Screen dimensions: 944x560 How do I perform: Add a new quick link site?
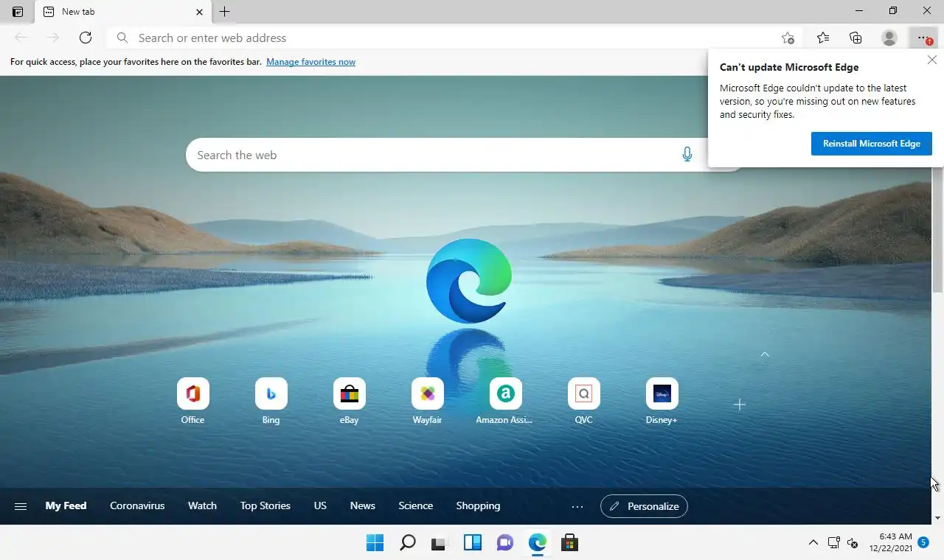pos(740,405)
